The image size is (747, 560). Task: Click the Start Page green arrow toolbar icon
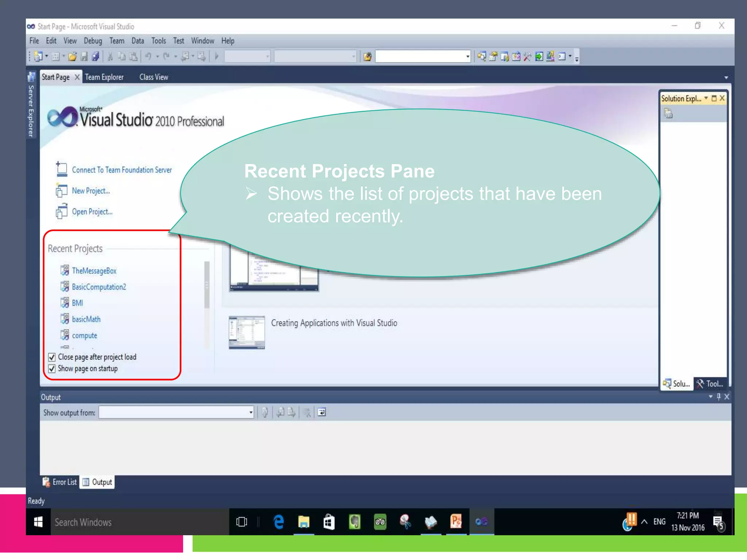click(539, 57)
